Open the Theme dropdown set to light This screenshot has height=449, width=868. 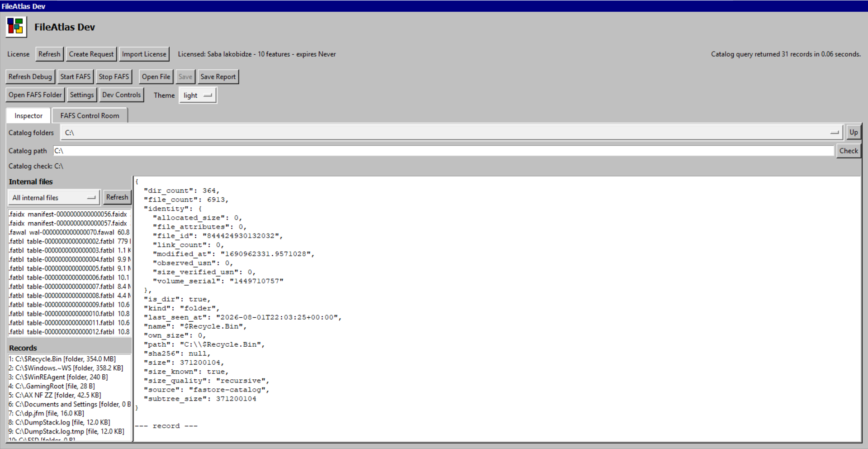pyautogui.click(x=198, y=95)
